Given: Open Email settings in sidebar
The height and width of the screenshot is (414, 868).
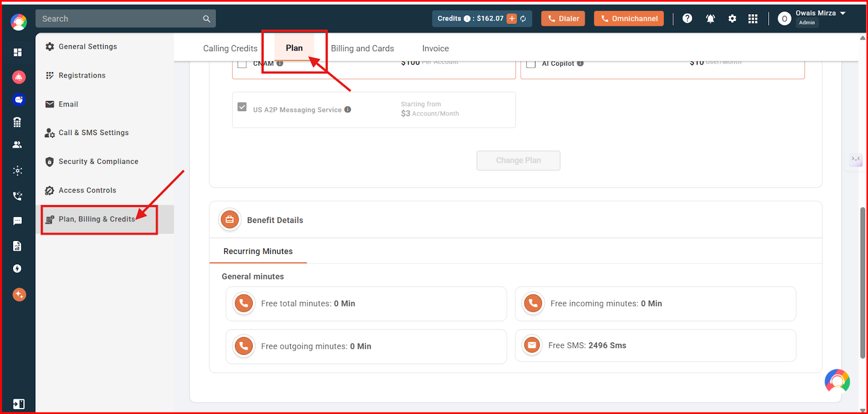Looking at the screenshot, I should [105, 104].
